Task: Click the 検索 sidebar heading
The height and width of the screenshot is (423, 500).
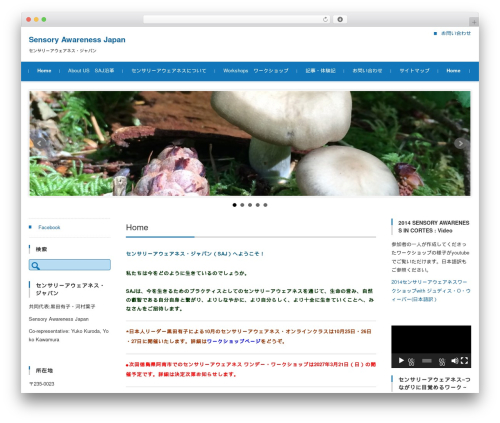Action: pyautogui.click(x=41, y=249)
